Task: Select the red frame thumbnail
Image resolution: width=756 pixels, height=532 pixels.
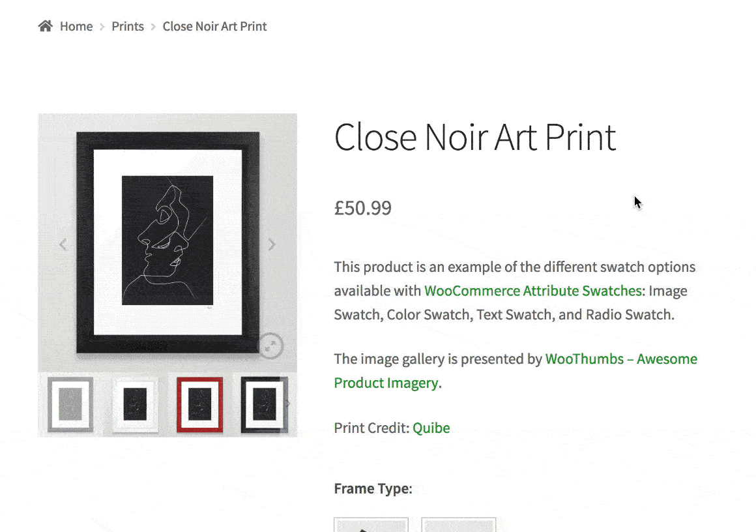Action: click(199, 404)
